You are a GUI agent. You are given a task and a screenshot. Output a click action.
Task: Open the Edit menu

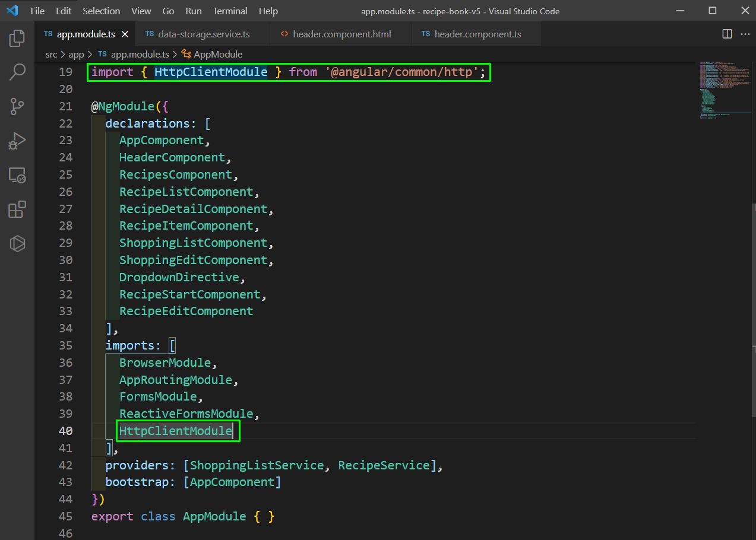click(x=64, y=11)
